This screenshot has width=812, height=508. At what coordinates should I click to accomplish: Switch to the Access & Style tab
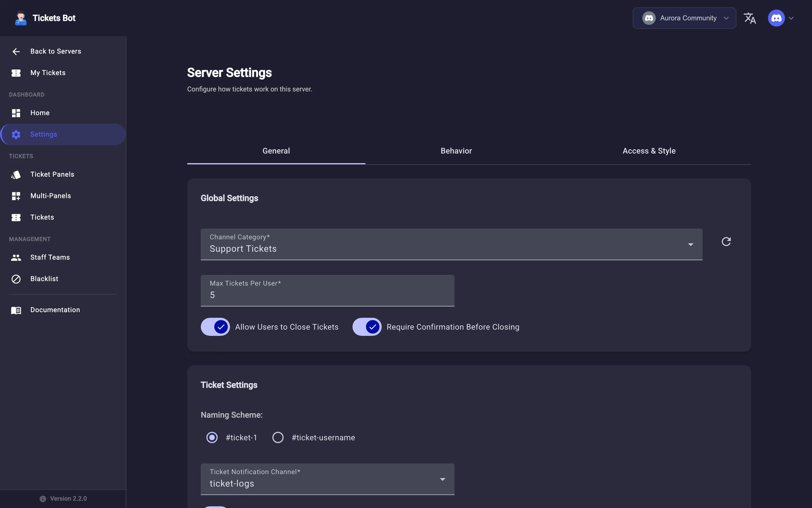649,151
